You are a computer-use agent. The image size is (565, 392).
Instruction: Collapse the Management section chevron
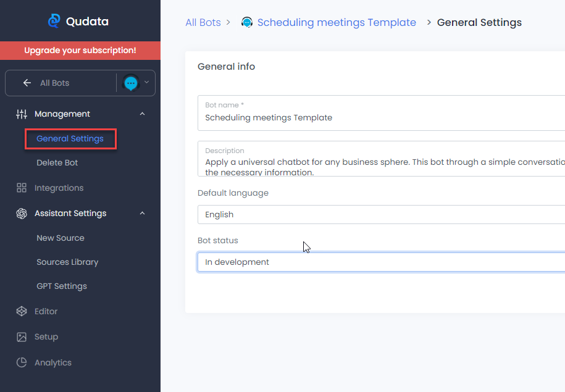143,114
